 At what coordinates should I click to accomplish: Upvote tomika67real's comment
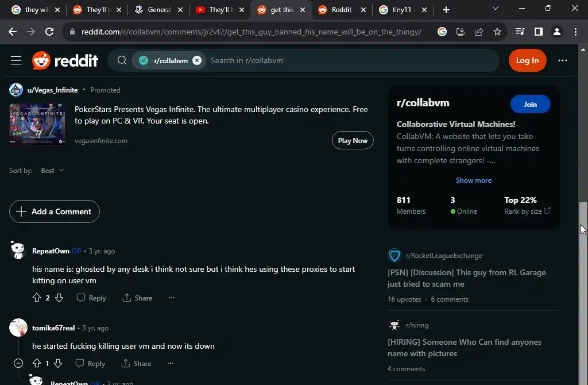tap(36, 363)
